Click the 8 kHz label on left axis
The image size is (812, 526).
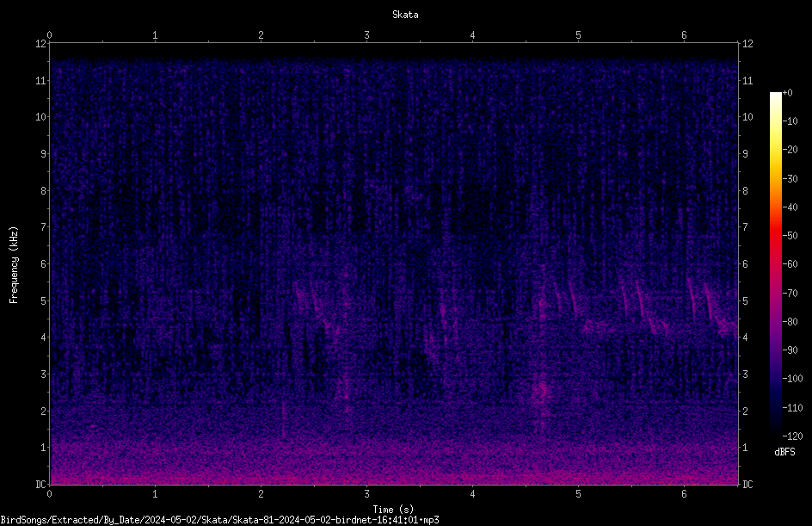(x=41, y=190)
